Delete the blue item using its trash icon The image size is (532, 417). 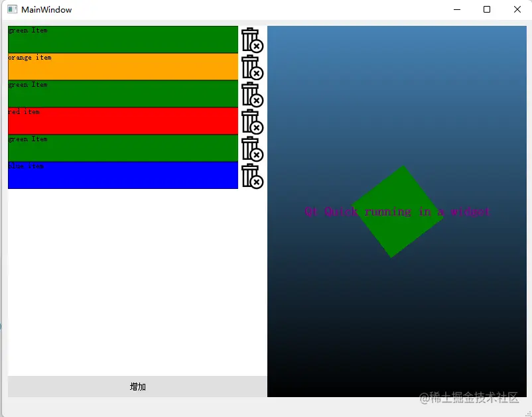(x=252, y=176)
